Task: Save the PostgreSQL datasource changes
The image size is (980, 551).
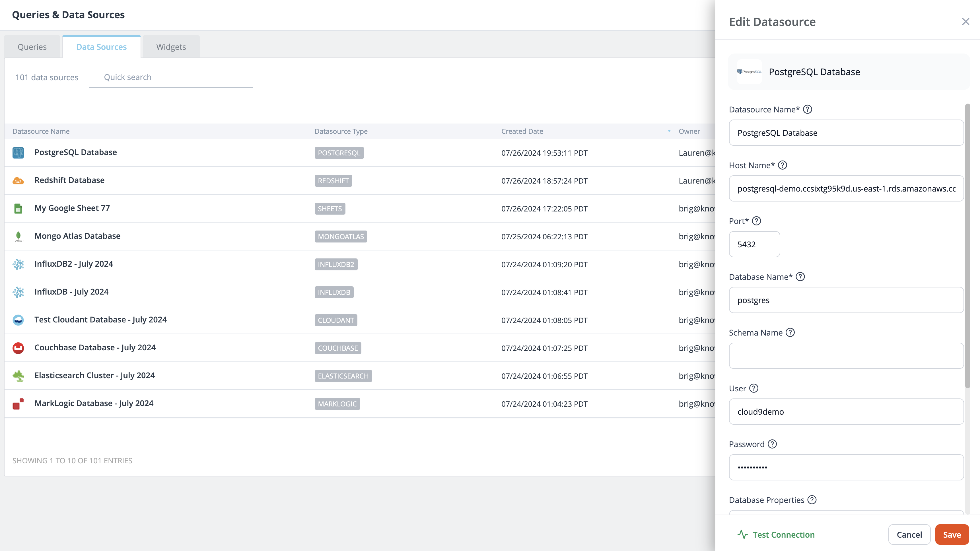Action: point(952,534)
